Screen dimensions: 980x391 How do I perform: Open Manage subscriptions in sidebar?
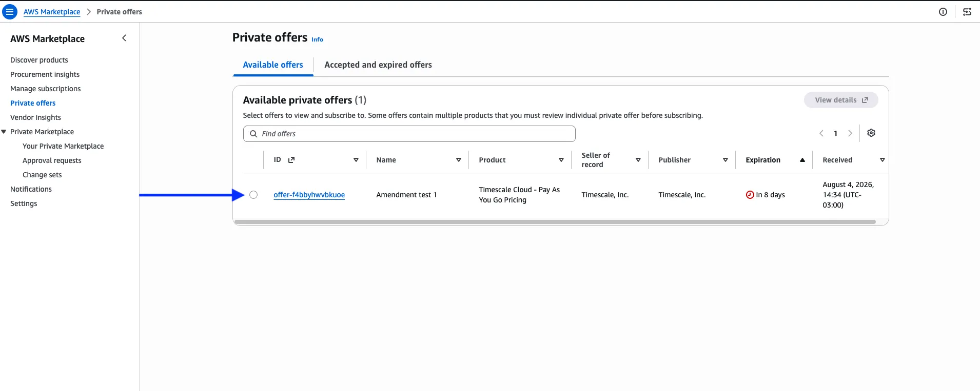(x=46, y=89)
